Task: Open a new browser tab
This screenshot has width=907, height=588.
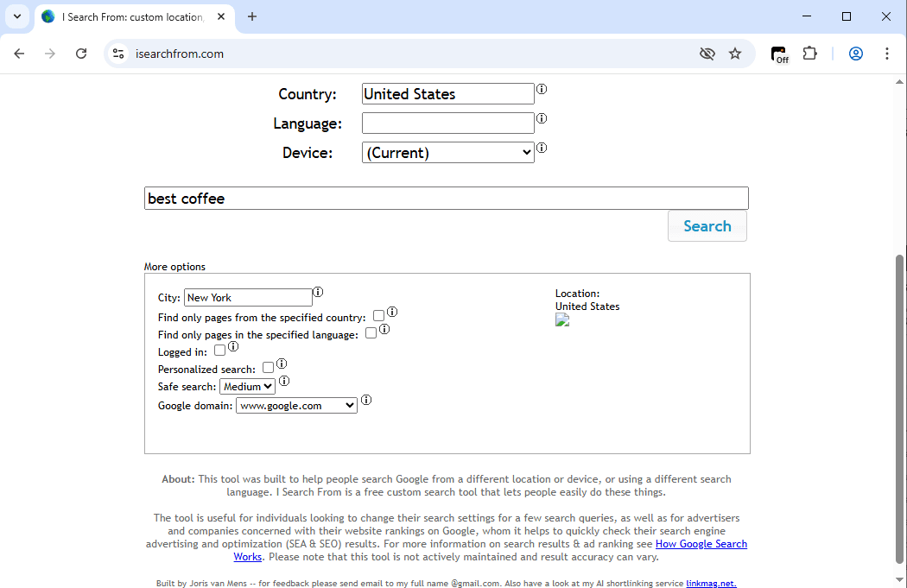Action: click(252, 17)
